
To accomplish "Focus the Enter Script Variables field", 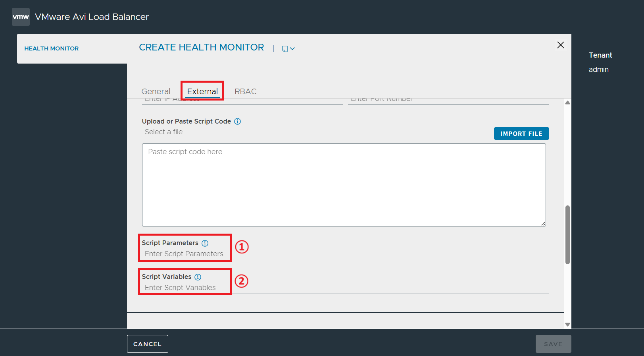I will pos(345,288).
